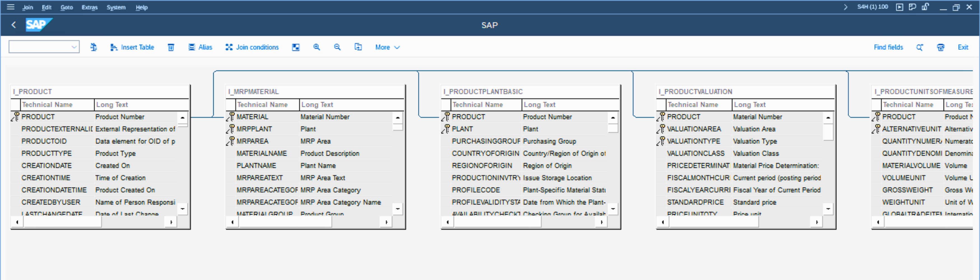Open the navigation pane checkerboard icon
Image resolution: width=980 pixels, height=280 pixels.
pos(296,47)
